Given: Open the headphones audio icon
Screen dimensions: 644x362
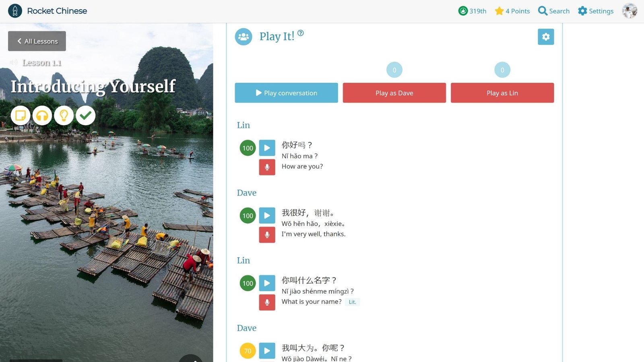Looking at the screenshot, I should (42, 115).
